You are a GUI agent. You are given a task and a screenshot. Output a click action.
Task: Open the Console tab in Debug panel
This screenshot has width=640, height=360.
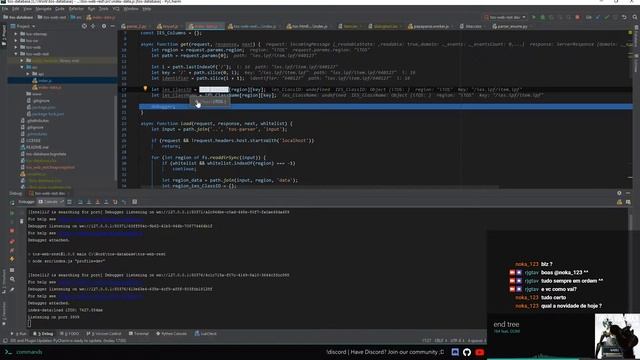click(51, 202)
